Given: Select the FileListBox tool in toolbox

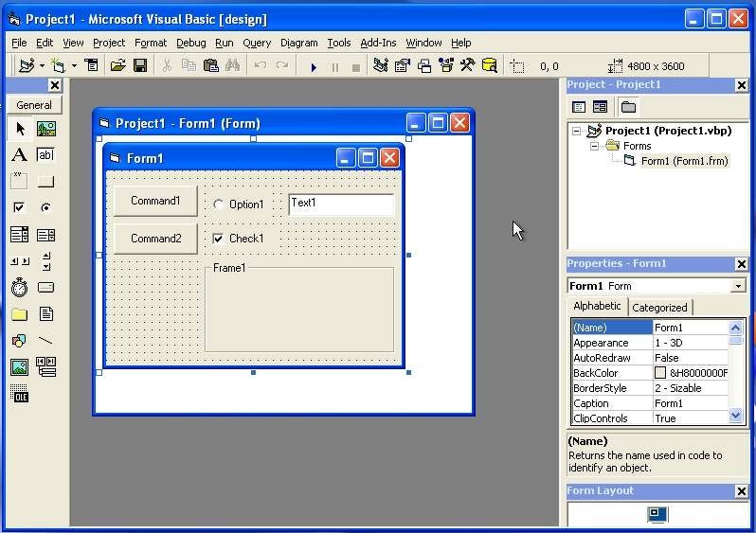Looking at the screenshot, I should (x=45, y=314).
